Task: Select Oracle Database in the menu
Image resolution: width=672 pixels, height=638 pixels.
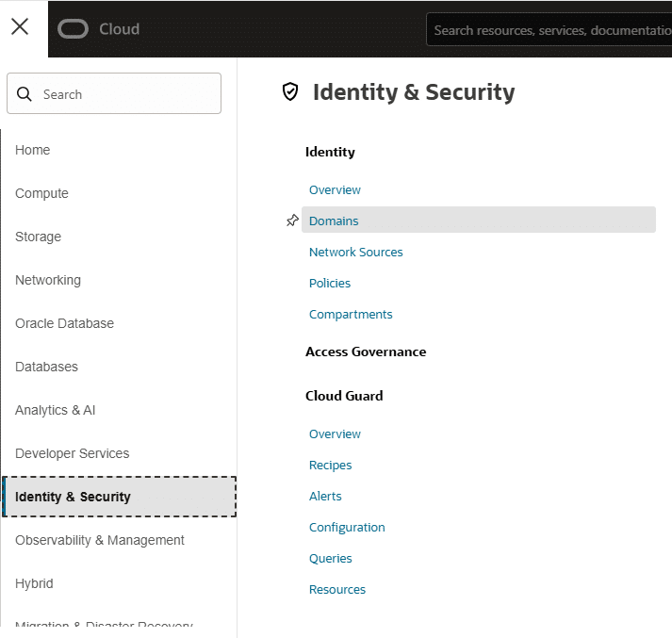Action: click(65, 323)
